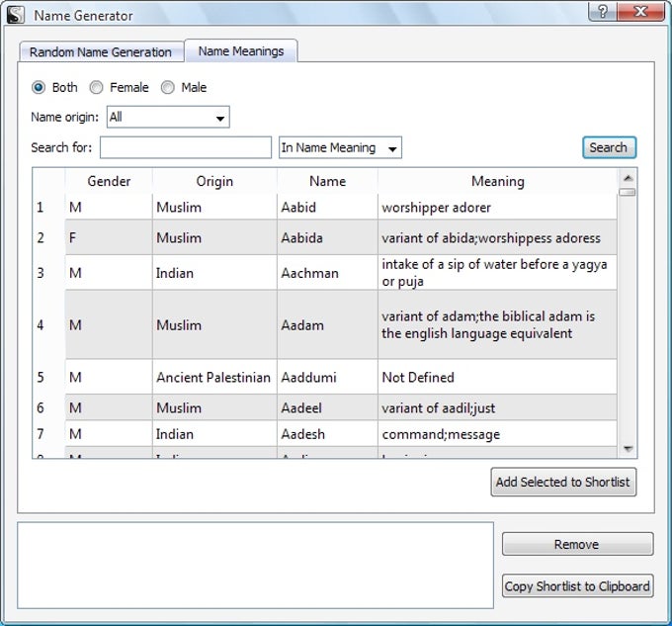Select row header number 3
Viewport: 672px width, 626px height.
point(48,273)
